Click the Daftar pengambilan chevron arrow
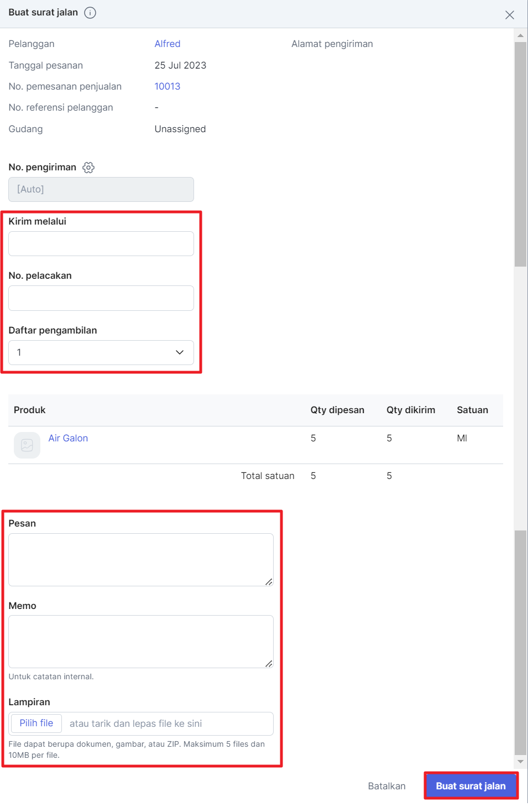The image size is (528, 812). pos(180,352)
